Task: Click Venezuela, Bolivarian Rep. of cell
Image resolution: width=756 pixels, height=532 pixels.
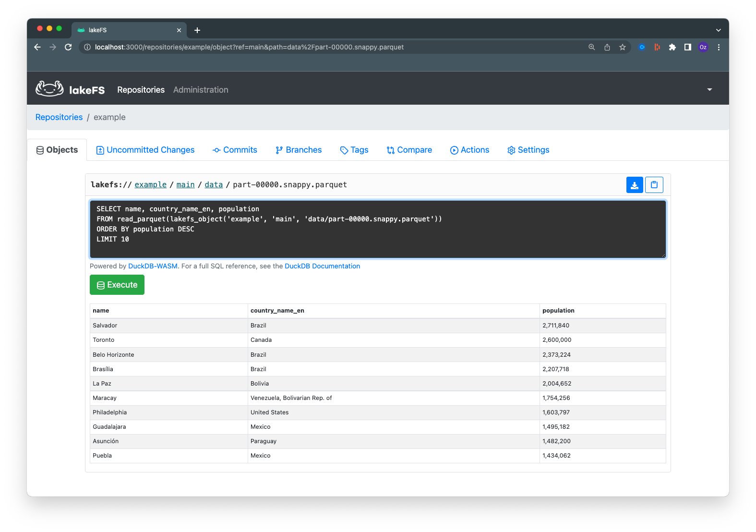Action: point(394,398)
